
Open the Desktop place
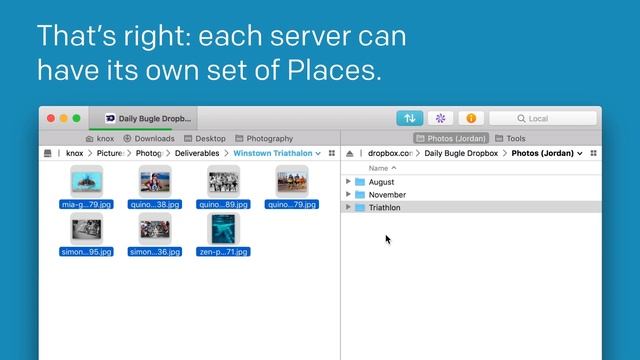(x=205, y=139)
